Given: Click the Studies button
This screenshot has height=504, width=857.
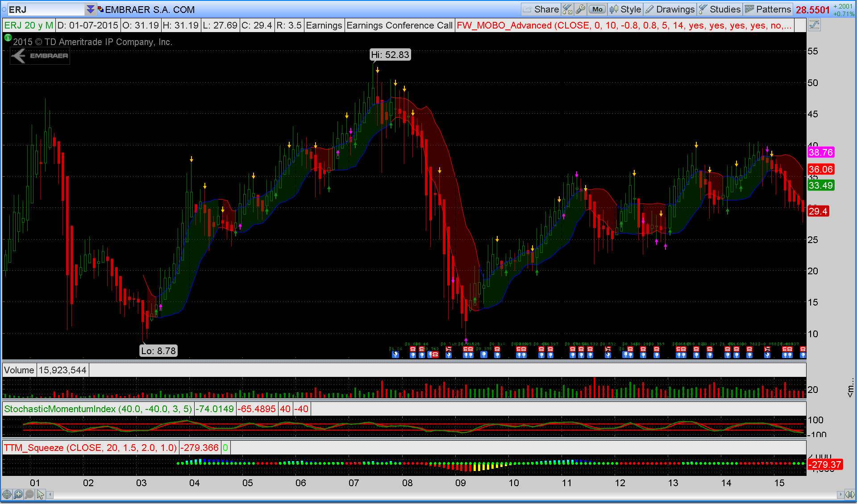Looking at the screenshot, I should [720, 9].
